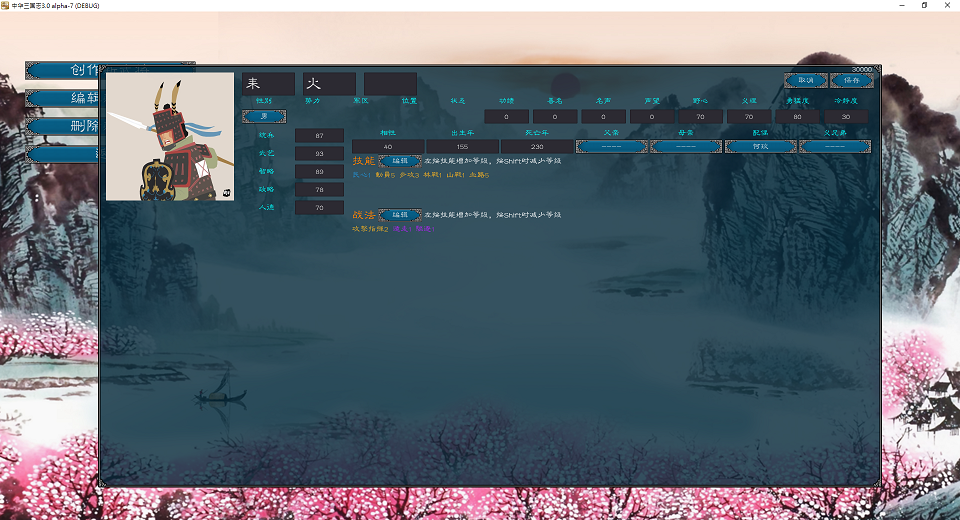Click the 林战1 skill entry
960x520 pixels.
(x=432, y=175)
